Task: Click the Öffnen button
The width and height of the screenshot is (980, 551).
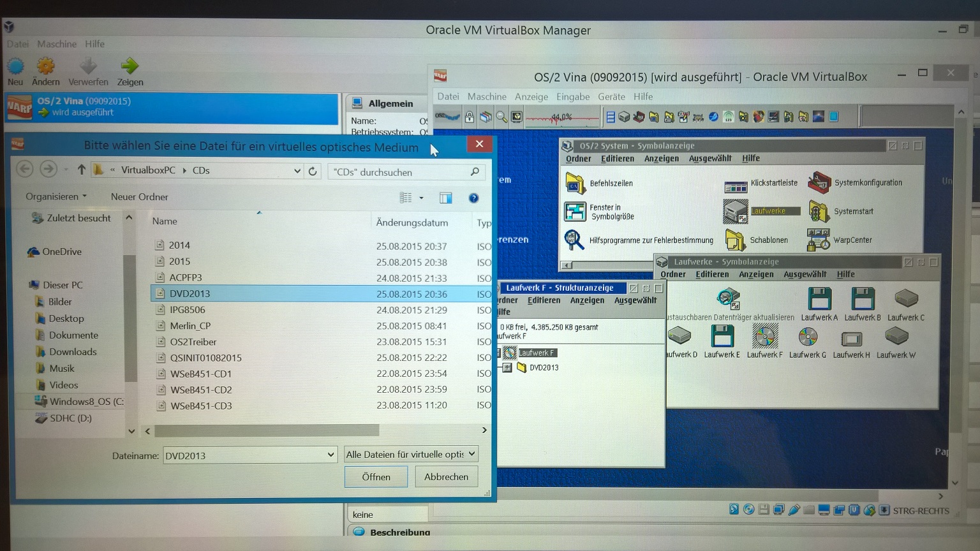Action: click(x=376, y=476)
